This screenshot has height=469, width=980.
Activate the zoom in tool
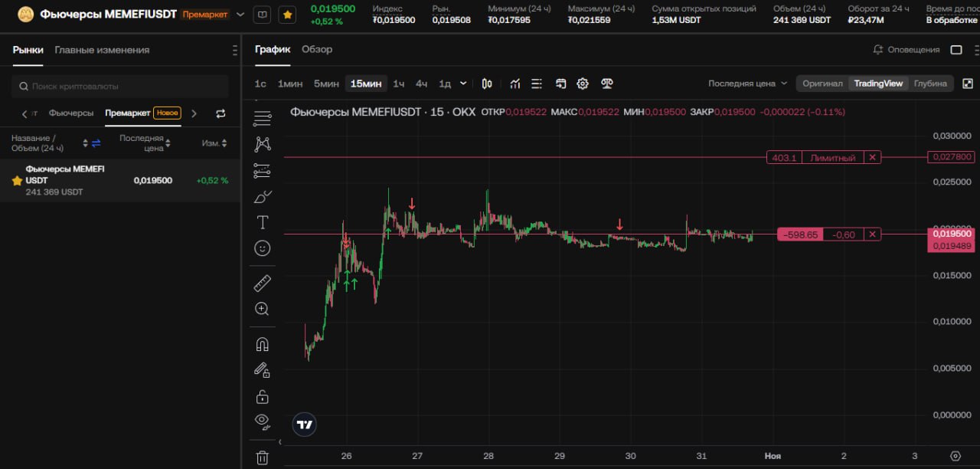point(262,309)
